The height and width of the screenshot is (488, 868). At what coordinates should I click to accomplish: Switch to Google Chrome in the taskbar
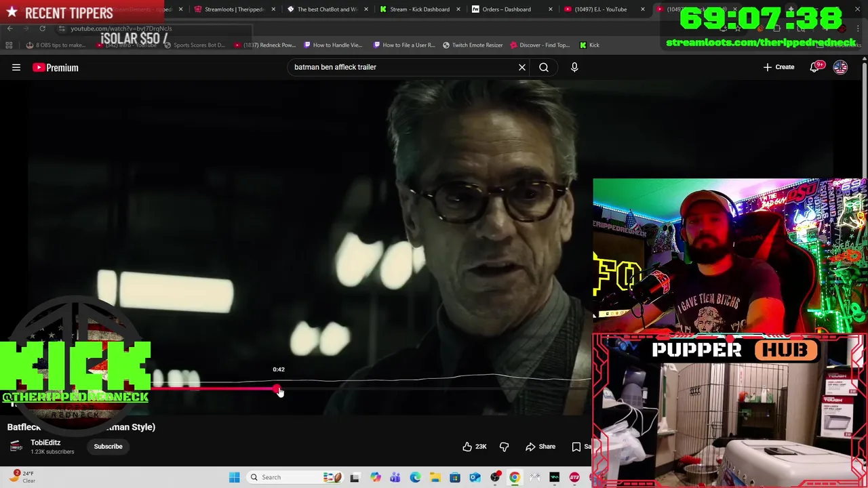515,477
